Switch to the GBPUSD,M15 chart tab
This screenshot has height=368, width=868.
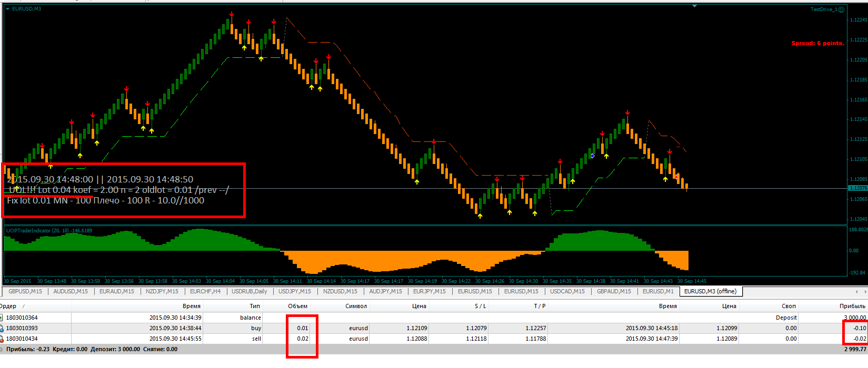pos(25,291)
